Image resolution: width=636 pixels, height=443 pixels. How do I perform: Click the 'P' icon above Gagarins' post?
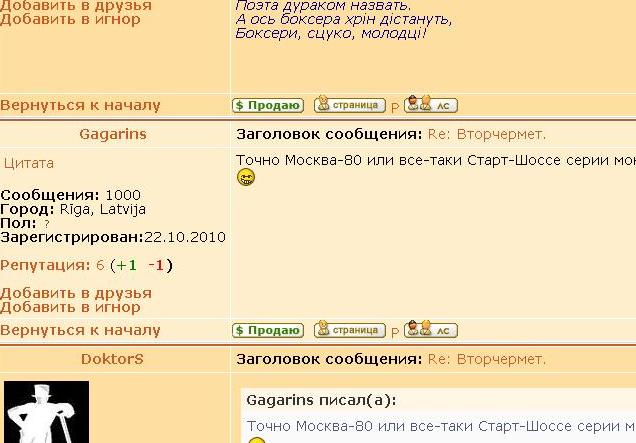(395, 106)
